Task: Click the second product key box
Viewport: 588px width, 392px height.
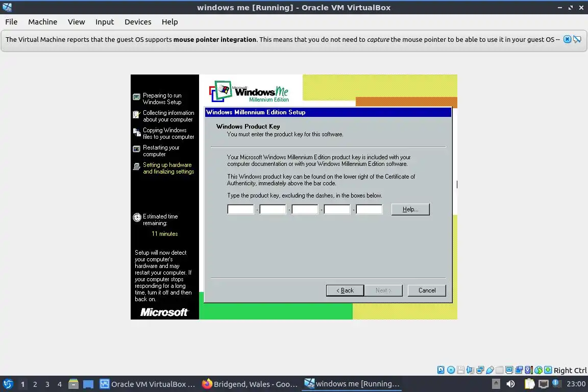Action: [273, 209]
